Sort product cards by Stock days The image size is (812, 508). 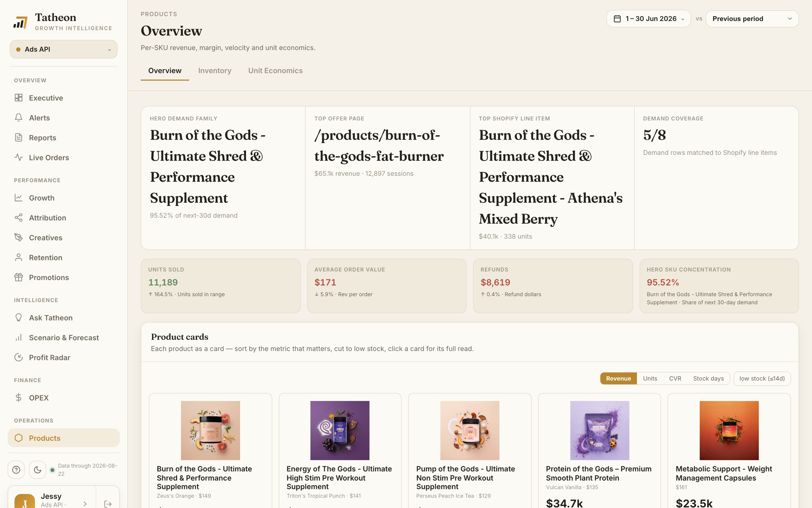[x=708, y=378]
